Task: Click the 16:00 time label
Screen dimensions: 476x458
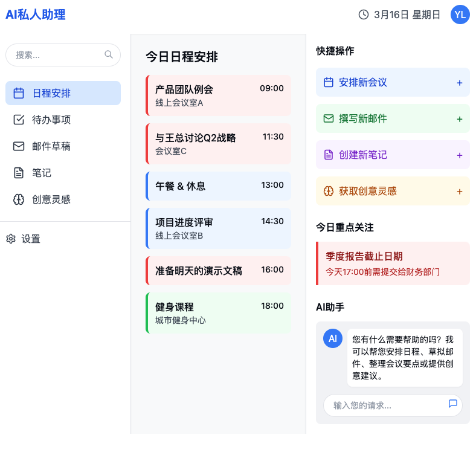Action: click(272, 269)
